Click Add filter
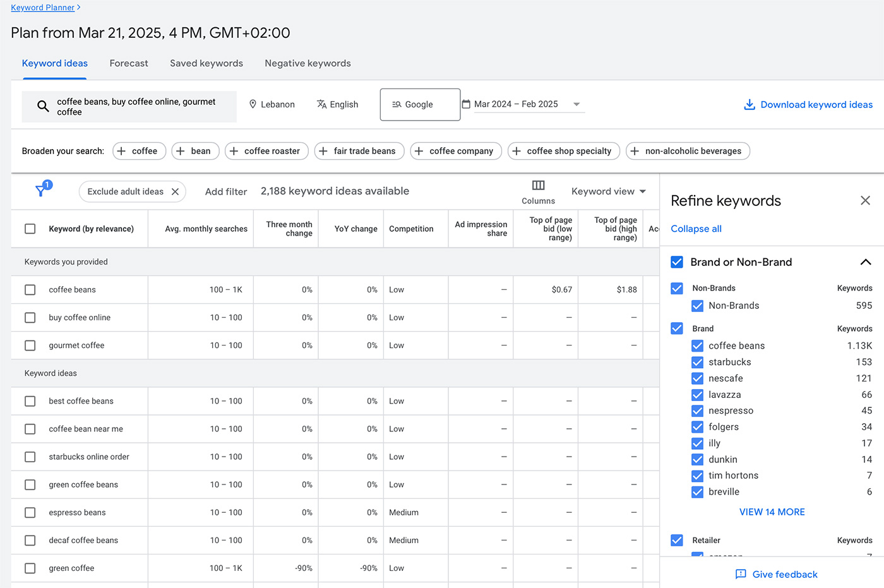The width and height of the screenshot is (884, 588). [226, 191]
